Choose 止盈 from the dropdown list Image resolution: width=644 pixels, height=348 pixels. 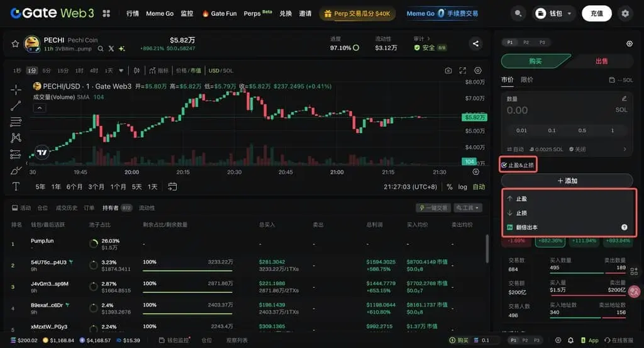pos(569,199)
